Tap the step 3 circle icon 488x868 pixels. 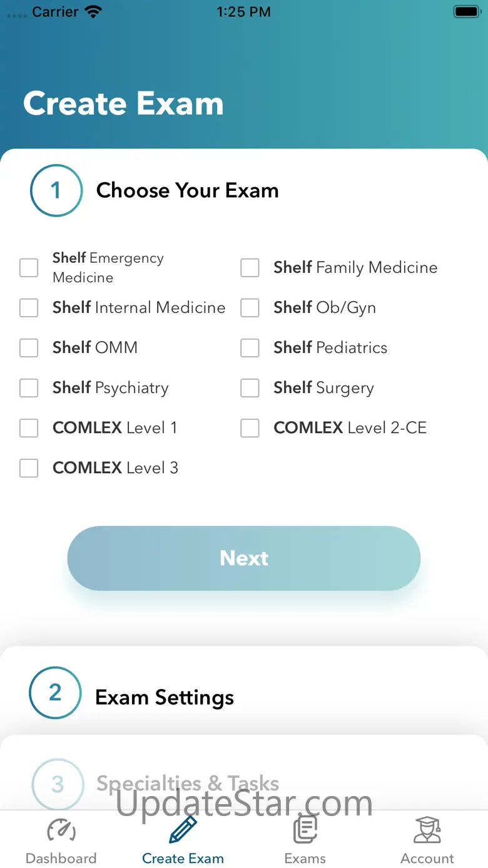pos(58,784)
